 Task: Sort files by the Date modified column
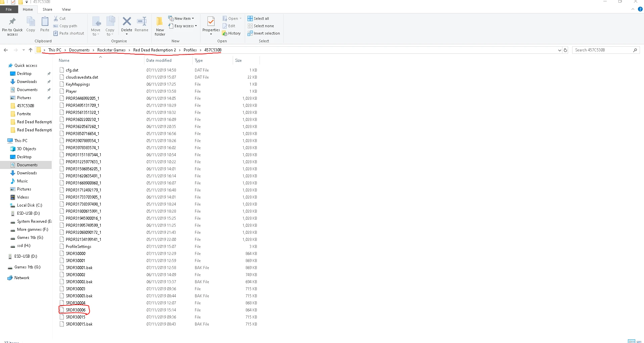159,60
